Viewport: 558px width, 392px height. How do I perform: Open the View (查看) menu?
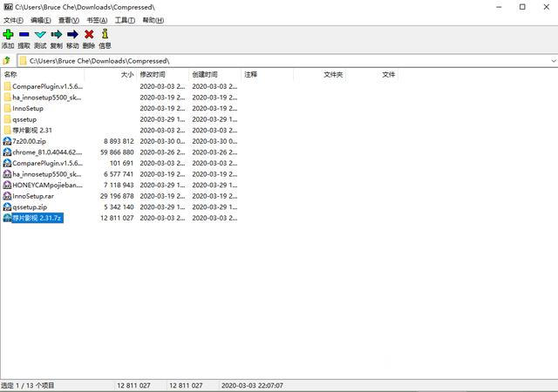pyautogui.click(x=69, y=20)
